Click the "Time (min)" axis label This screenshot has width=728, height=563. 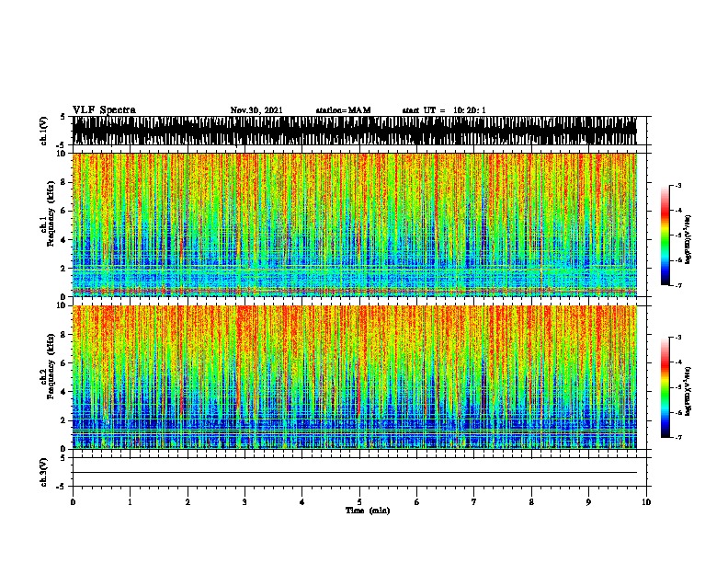tap(368, 511)
